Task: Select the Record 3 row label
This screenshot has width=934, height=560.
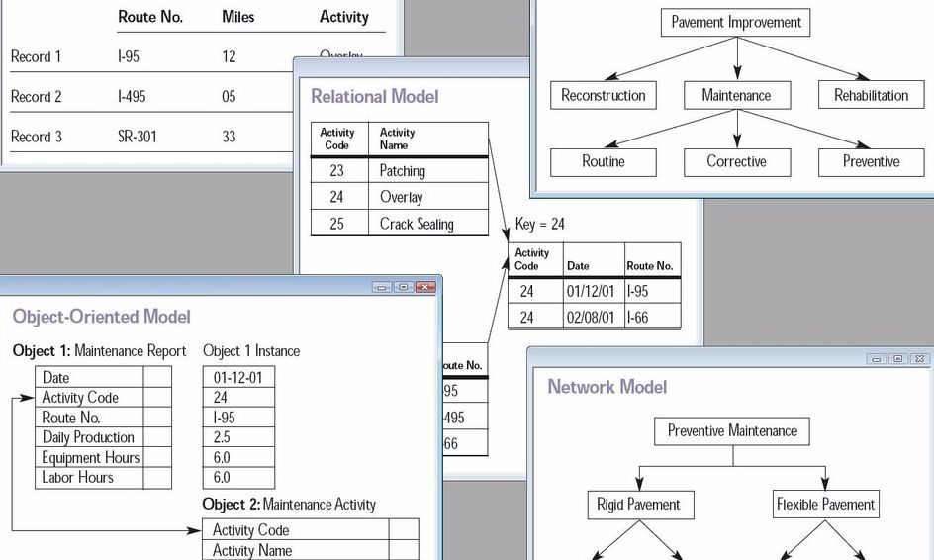Action: coord(36,137)
